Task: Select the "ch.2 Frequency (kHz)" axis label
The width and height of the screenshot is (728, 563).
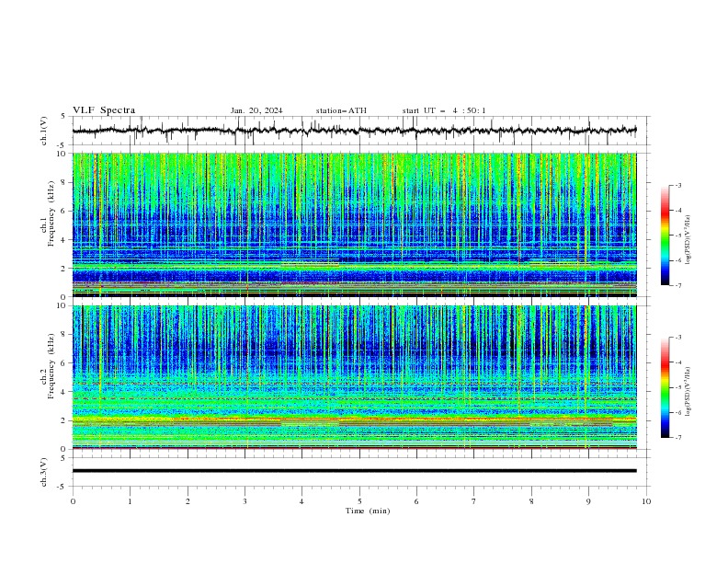Action: [48, 366]
